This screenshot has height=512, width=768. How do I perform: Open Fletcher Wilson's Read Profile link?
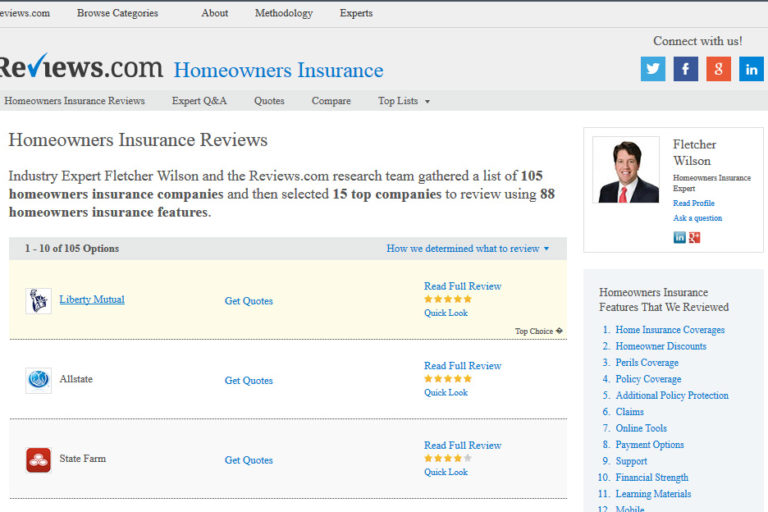694,203
